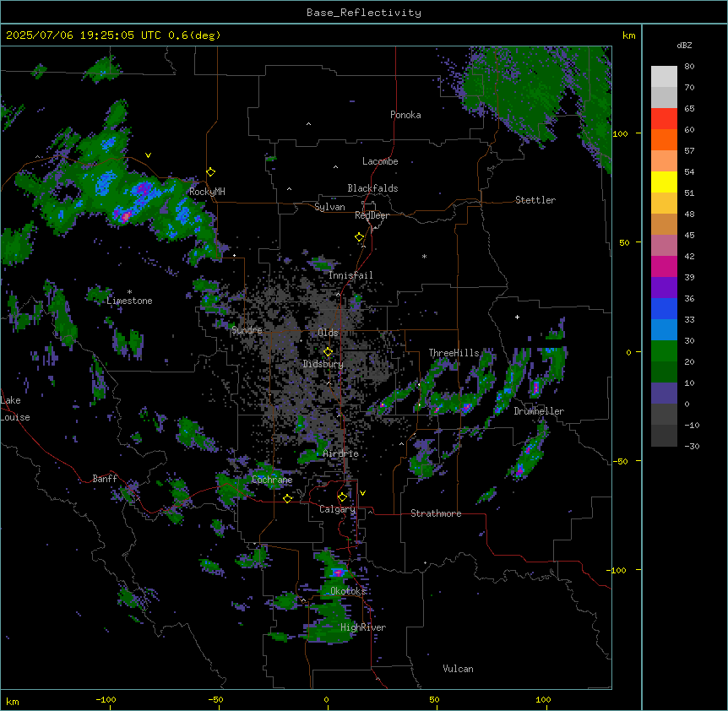Click the Didsbury town label
The height and width of the screenshot is (711, 728).
pyautogui.click(x=323, y=364)
